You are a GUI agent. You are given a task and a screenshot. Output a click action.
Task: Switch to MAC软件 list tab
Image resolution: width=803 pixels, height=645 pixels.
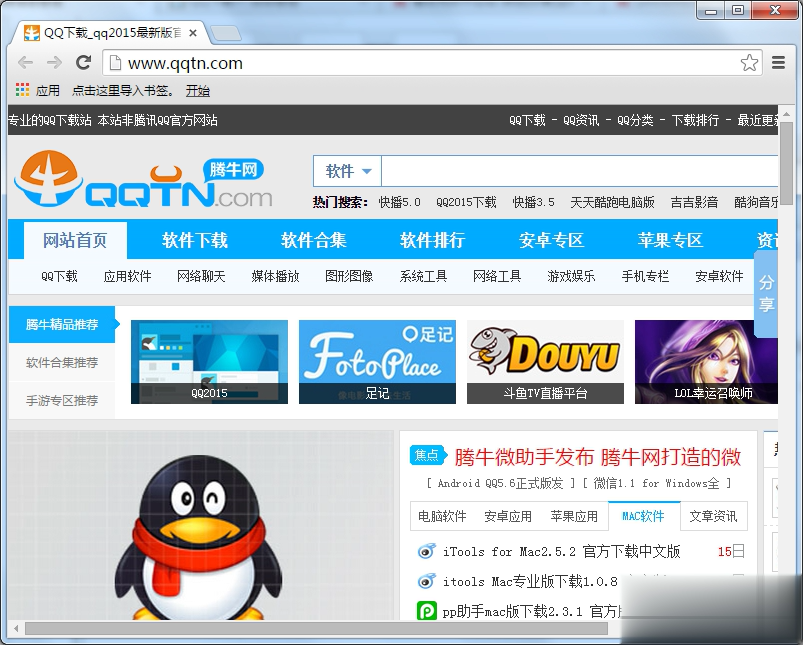[x=644, y=516]
